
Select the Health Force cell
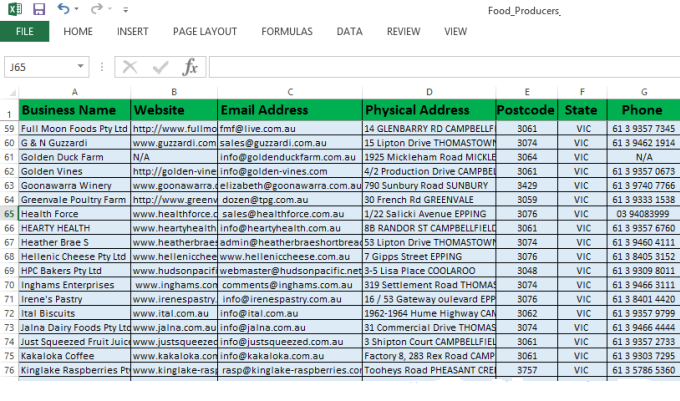click(x=75, y=214)
